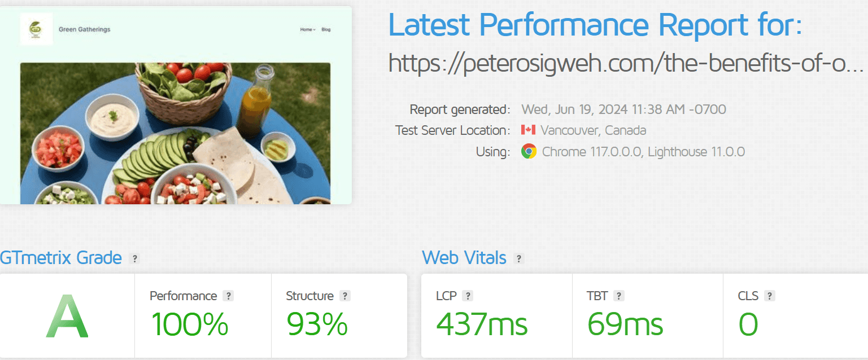Click the GTmetrix Grade heading
This screenshot has width=868, height=360.
[x=61, y=258]
